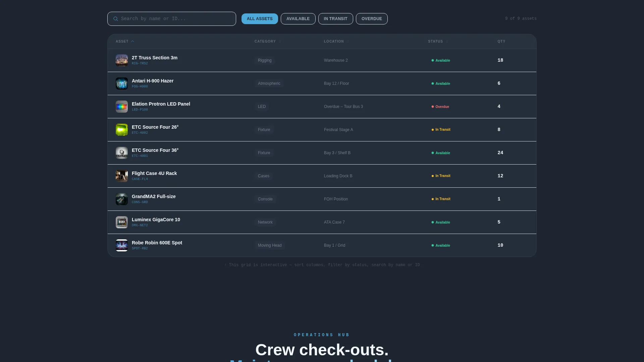Image resolution: width=644 pixels, height=362 pixels.
Task: Click asset ID CONS-GRD
Action: pos(140,202)
